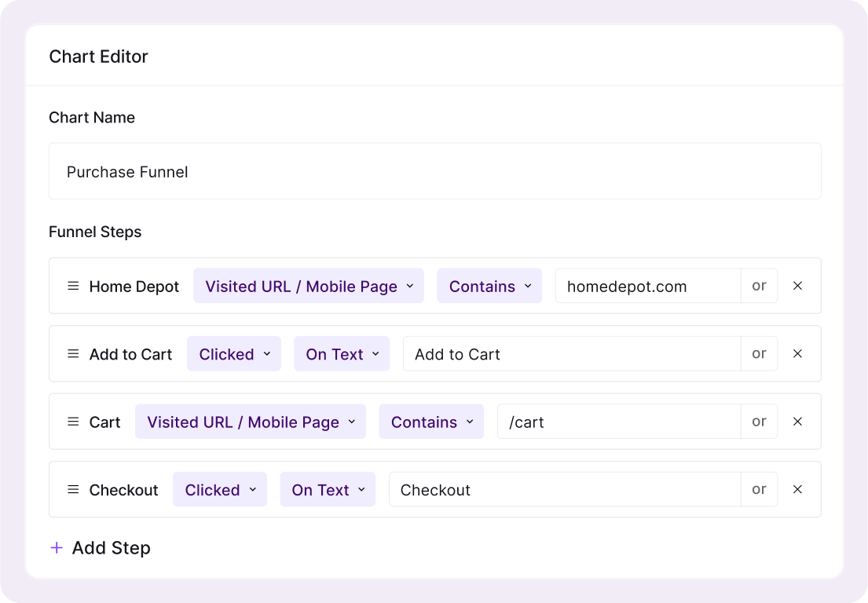Viewport: 868px width, 603px height.
Task: Expand On Text dropdown in Checkout row
Action: click(x=328, y=489)
